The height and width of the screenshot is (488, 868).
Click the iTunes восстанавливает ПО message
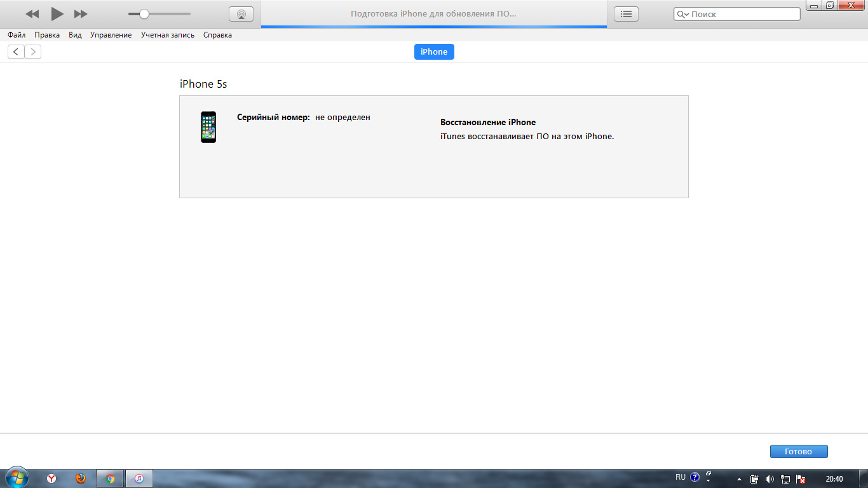pos(527,136)
